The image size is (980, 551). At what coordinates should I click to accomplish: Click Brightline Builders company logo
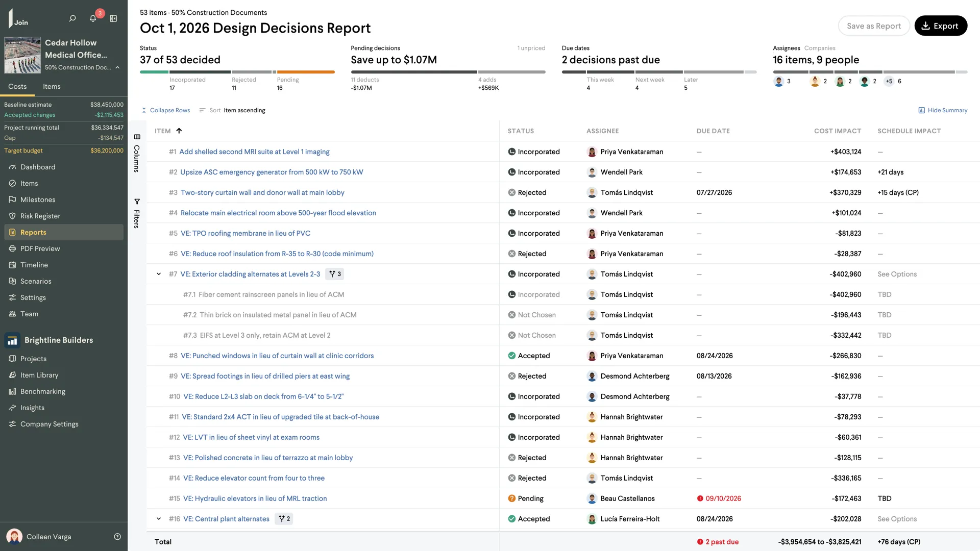[12, 340]
